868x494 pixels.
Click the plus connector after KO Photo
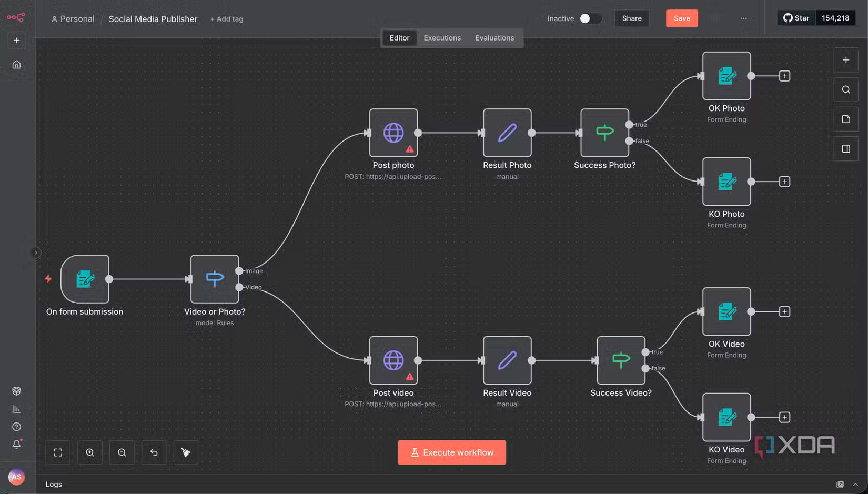pos(784,182)
